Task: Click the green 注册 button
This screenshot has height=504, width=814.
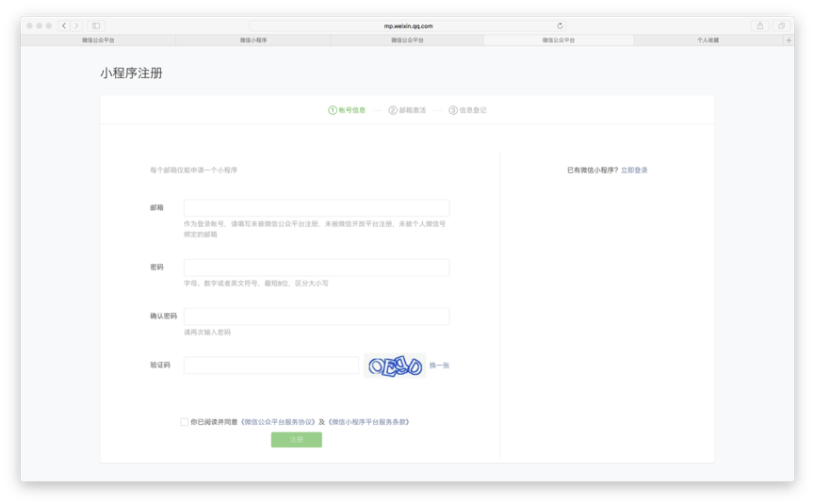Action: tap(297, 440)
